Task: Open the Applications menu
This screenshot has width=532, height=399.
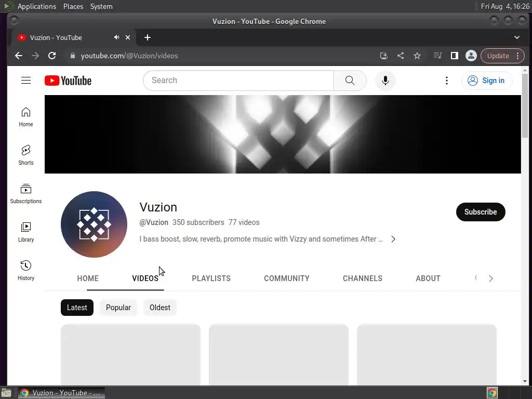Action: tap(37, 6)
